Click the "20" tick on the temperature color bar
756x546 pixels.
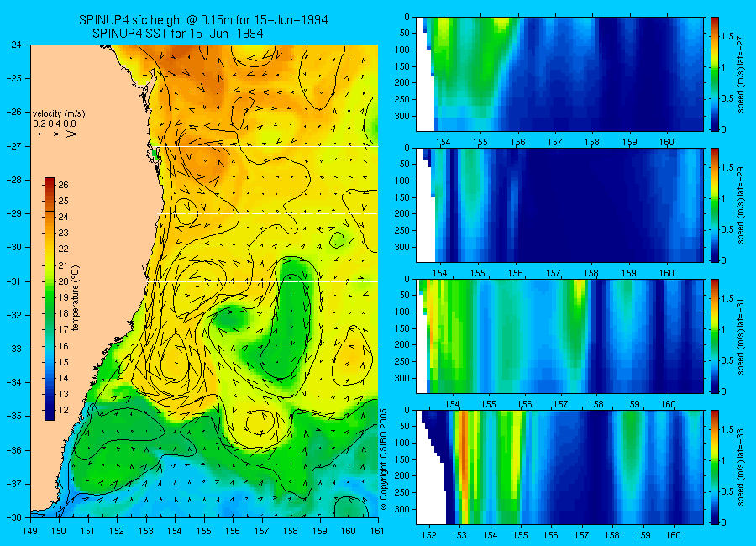tap(64, 281)
